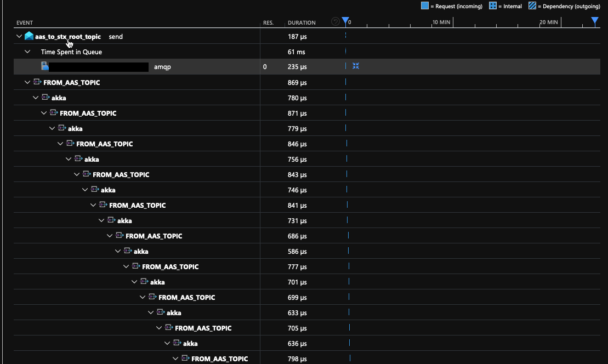Click the send label next to aas_to_stx_root_topic
608x364 pixels.
[x=115, y=36]
